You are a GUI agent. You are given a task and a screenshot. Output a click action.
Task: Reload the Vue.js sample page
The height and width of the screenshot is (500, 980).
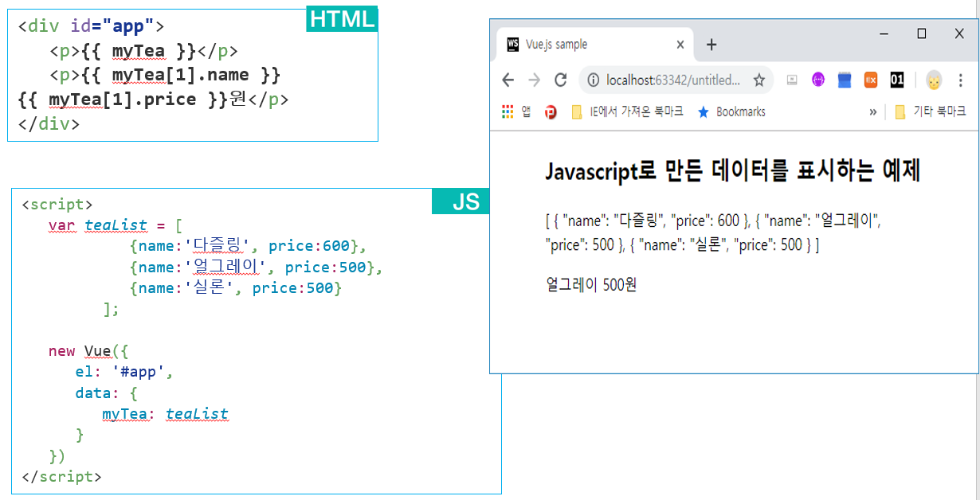[x=561, y=80]
